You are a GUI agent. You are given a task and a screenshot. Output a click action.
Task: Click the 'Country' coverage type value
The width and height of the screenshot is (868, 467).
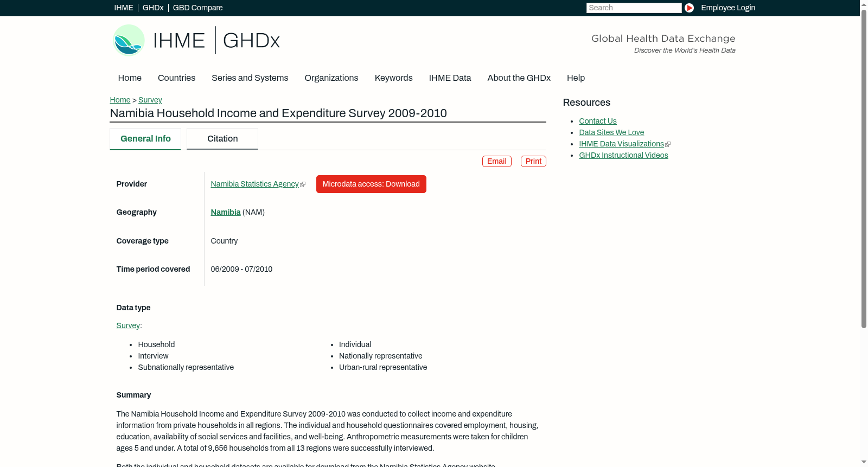tap(224, 241)
